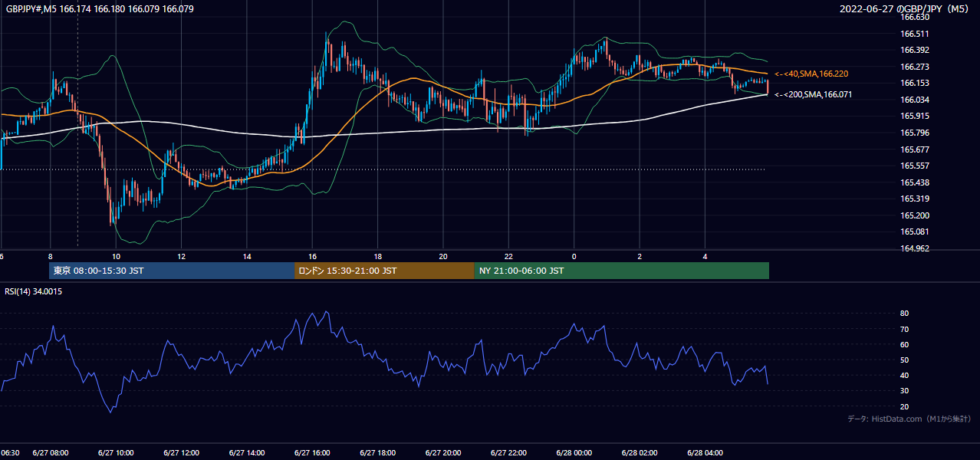This screenshot has width=980, height=460.
Task: Click price axis value 165.081
Action: click(x=915, y=232)
